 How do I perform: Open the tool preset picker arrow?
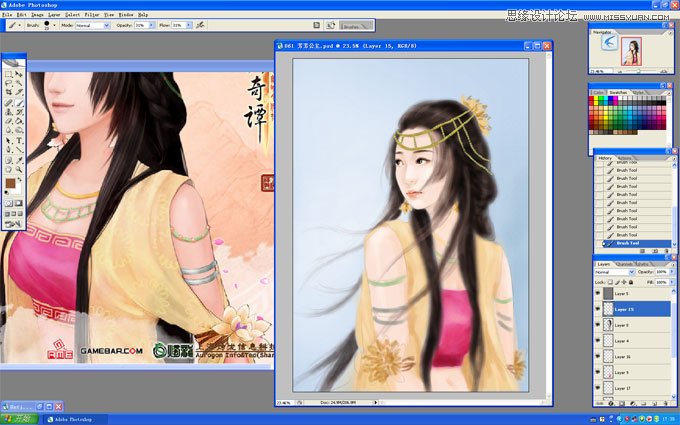[20, 26]
